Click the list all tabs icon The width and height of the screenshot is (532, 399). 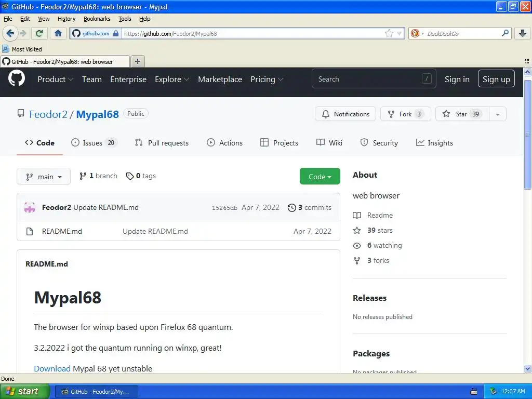(x=527, y=61)
